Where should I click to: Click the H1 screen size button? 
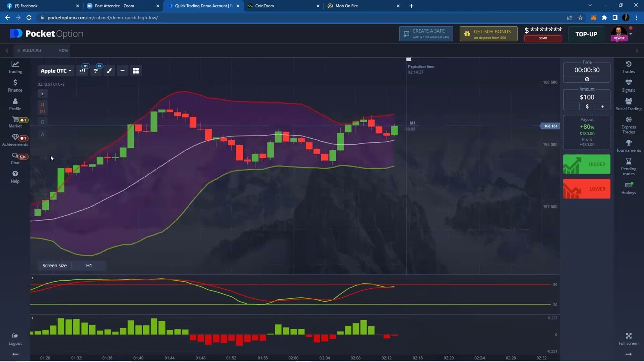pyautogui.click(x=89, y=265)
